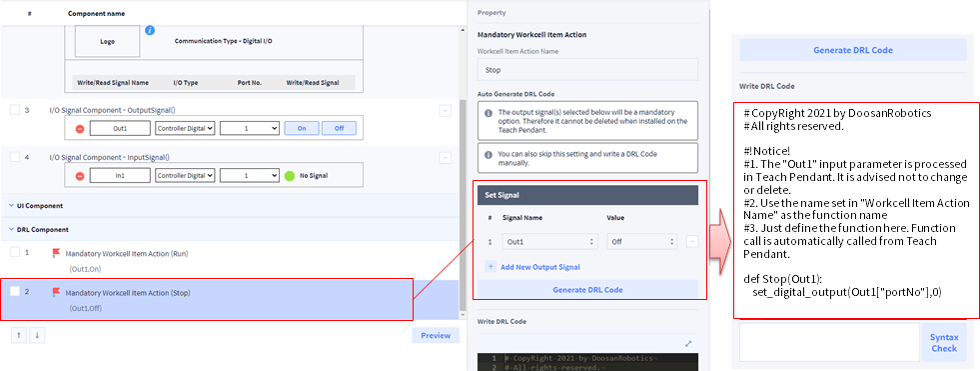Click the blue info icon beside Logo
The image size is (980, 371).
150,30
